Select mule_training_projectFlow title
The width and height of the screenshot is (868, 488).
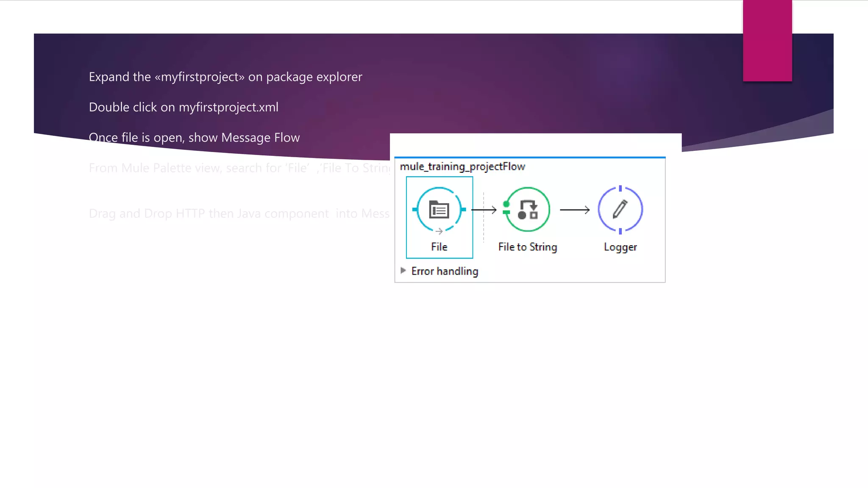pyautogui.click(x=462, y=166)
